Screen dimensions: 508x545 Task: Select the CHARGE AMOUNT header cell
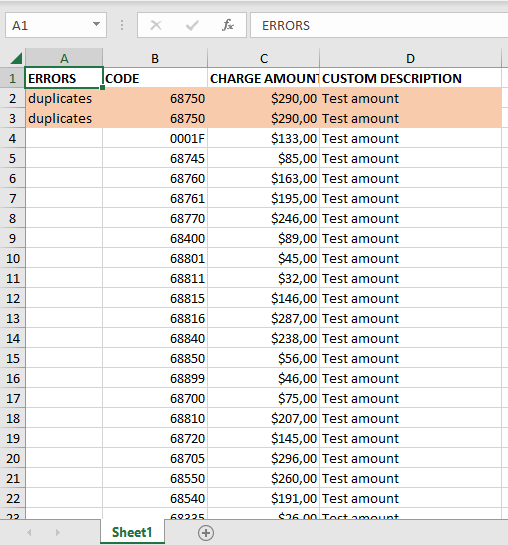tap(263, 78)
